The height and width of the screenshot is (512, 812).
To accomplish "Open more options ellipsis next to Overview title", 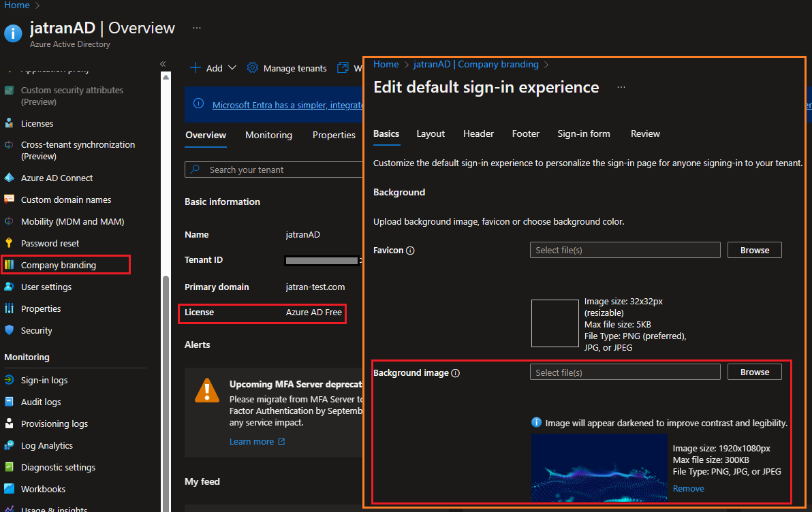I will (x=197, y=28).
